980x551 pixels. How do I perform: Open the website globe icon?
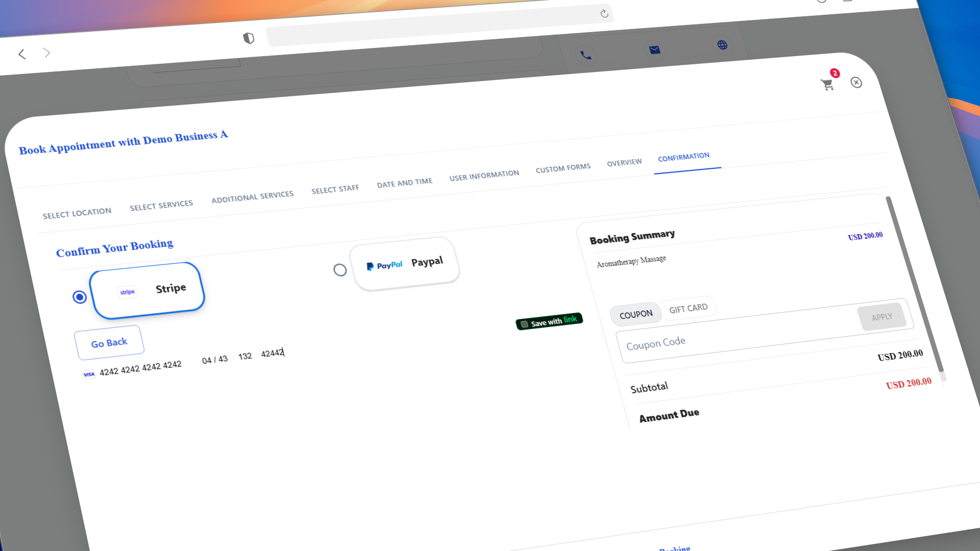click(722, 44)
